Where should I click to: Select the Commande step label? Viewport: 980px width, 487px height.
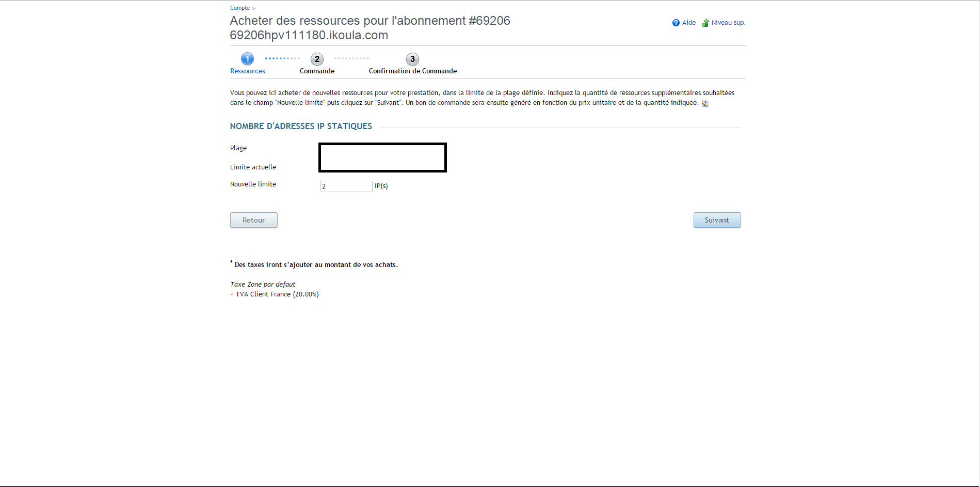click(317, 71)
